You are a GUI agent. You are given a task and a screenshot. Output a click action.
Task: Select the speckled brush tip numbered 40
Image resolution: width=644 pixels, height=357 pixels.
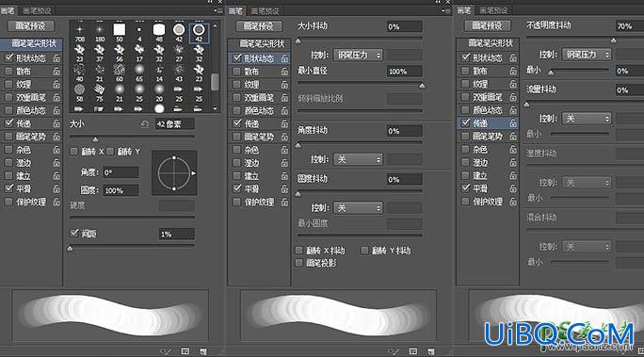click(x=80, y=73)
